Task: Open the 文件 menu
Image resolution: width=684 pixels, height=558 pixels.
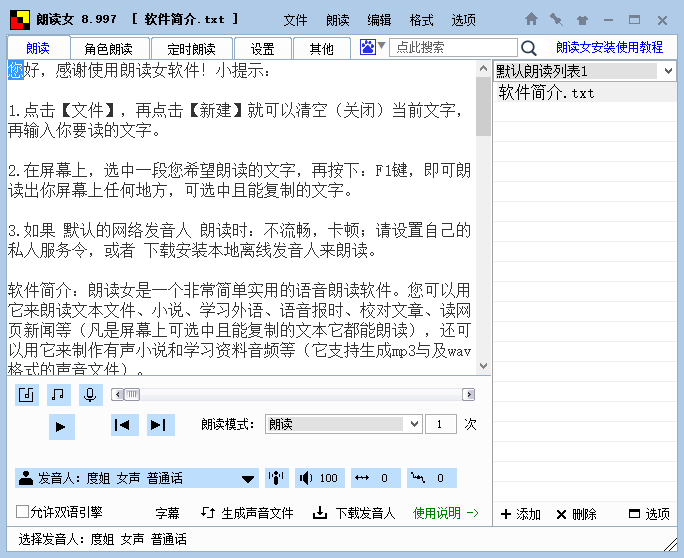Action: click(295, 20)
